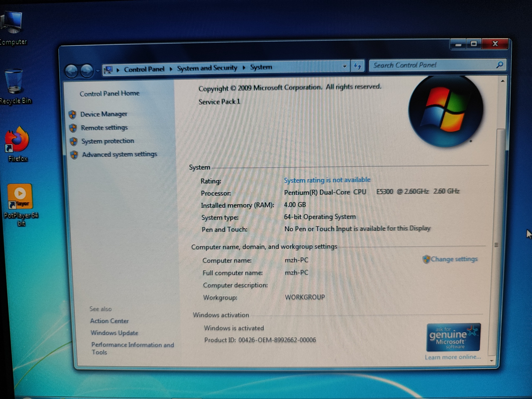Click the Back navigation arrow button
This screenshot has height=399, width=532.
pyautogui.click(x=71, y=71)
